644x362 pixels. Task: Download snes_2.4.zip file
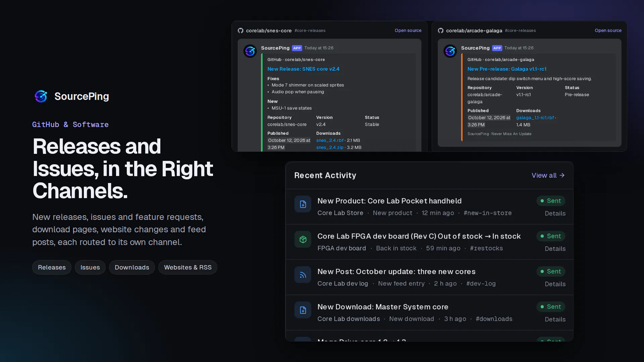[x=330, y=147]
